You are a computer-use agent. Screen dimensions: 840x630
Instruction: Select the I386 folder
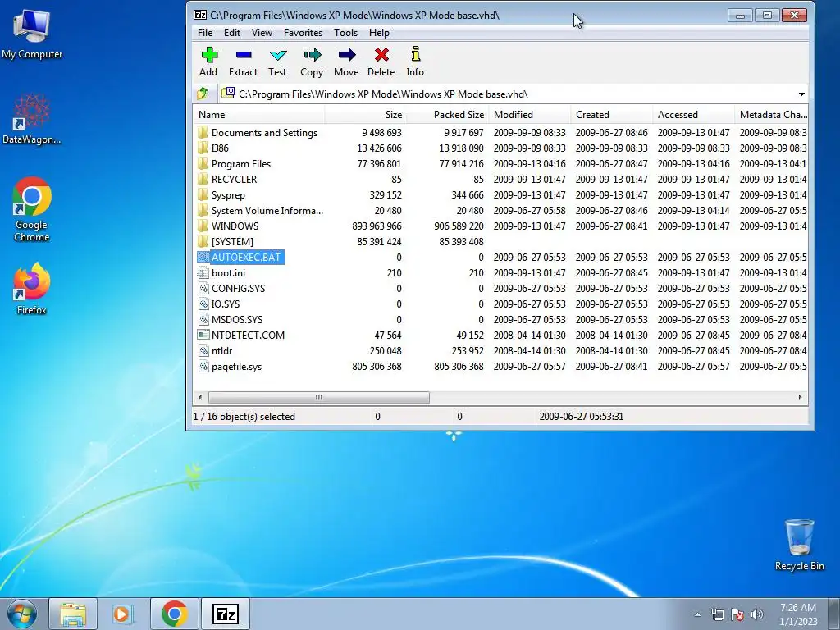coord(212,148)
